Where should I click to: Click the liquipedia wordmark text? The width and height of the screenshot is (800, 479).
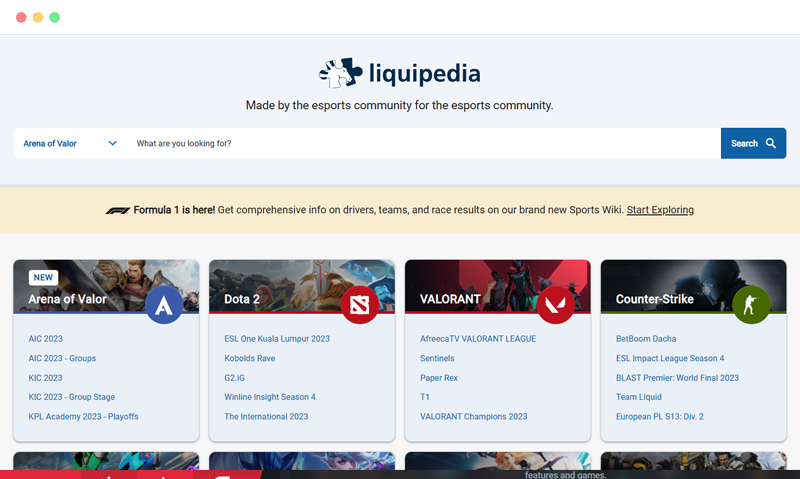coord(424,74)
